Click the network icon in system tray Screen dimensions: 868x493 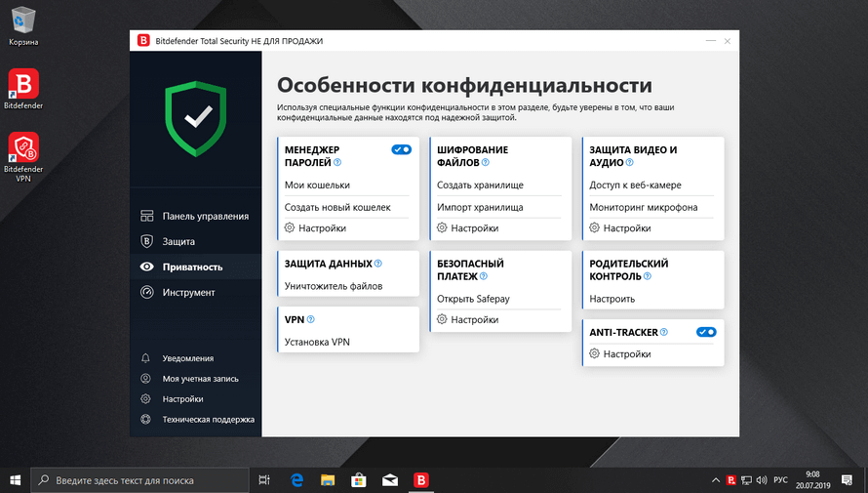click(x=746, y=480)
